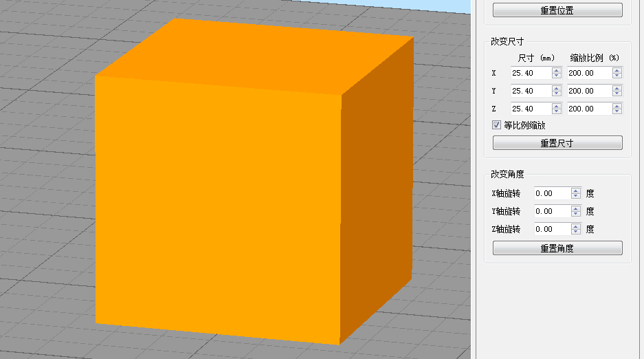Click the Y轴旋转 spinner arrows

[576, 211]
